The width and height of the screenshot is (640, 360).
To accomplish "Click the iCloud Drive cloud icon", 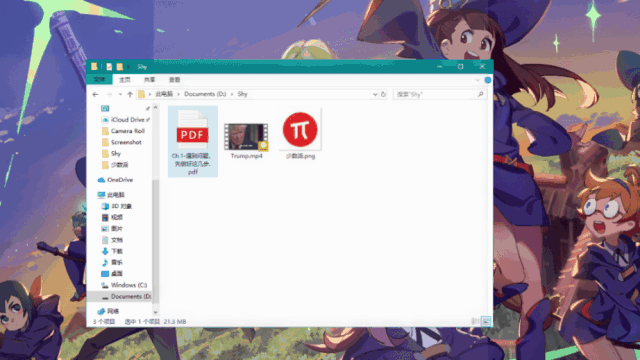I will (105, 120).
